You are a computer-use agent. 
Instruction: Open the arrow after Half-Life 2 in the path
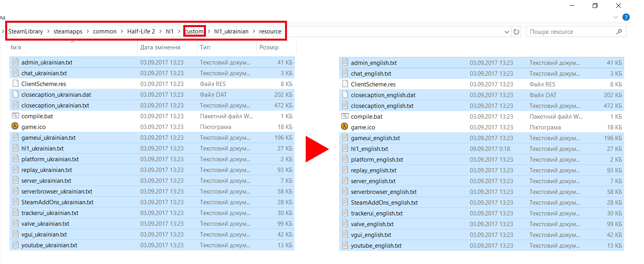point(161,31)
